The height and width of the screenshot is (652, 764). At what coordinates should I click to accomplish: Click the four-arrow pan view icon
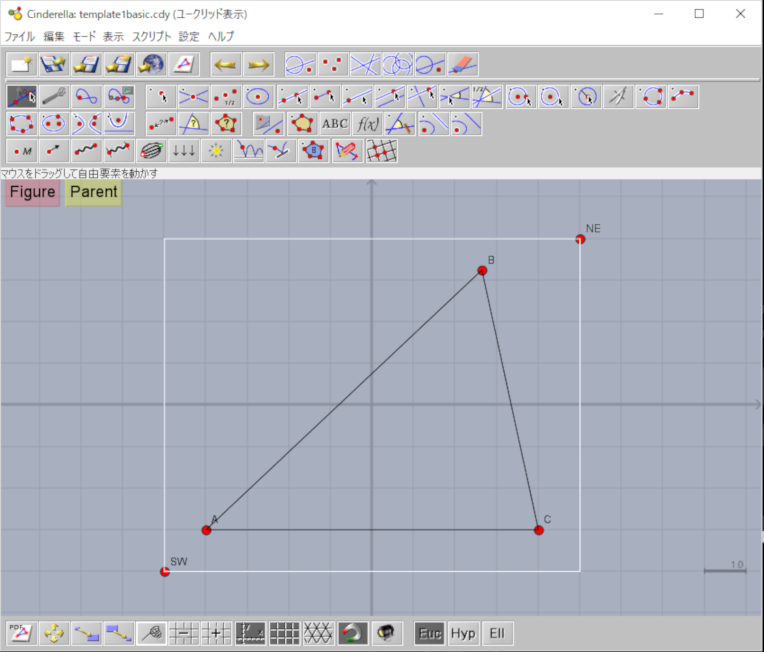[x=54, y=633]
